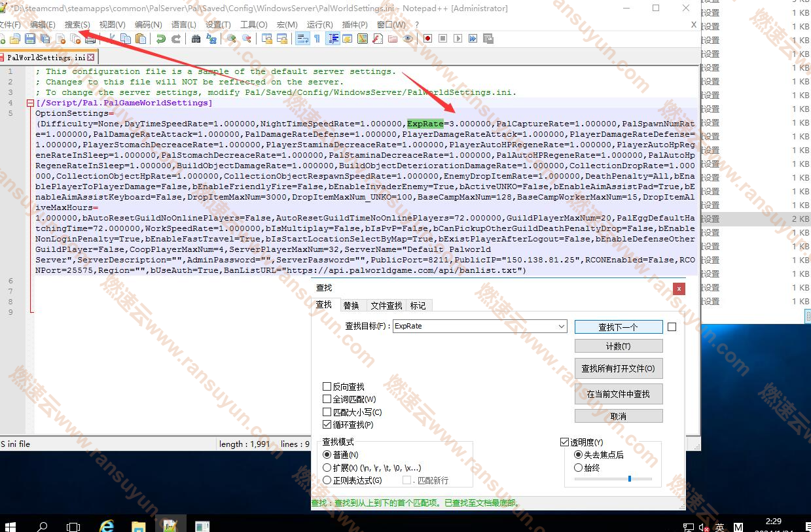Tick the checkbox beside 查找下一个 button
The width and height of the screenshot is (811, 532).
tap(672, 327)
